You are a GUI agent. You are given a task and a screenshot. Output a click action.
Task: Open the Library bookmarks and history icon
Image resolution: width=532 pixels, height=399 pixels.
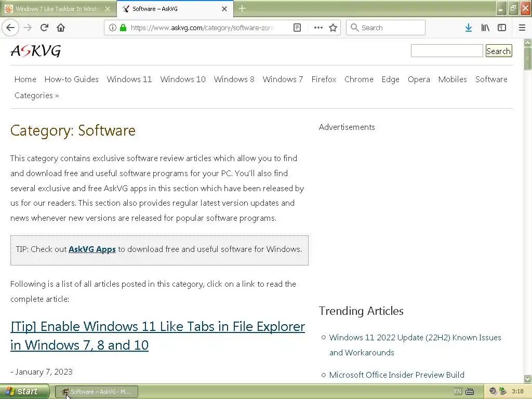[x=485, y=28]
